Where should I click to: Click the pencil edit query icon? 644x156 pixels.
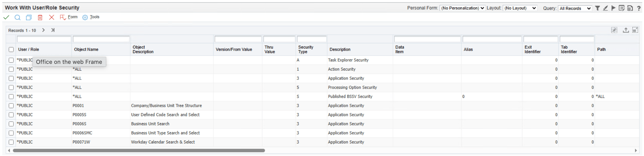pyautogui.click(x=606, y=8)
